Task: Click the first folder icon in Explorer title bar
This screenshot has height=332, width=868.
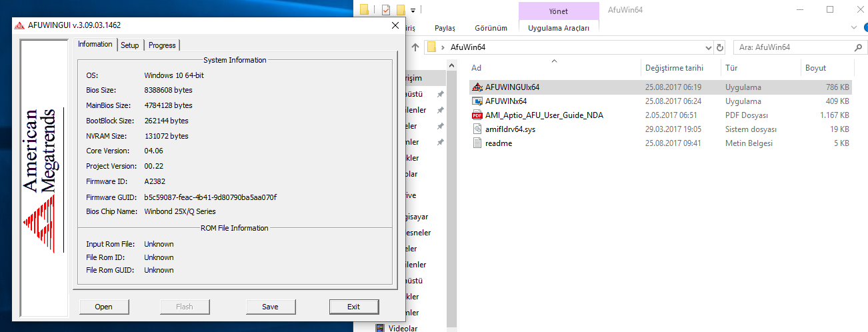Action: pos(364,10)
